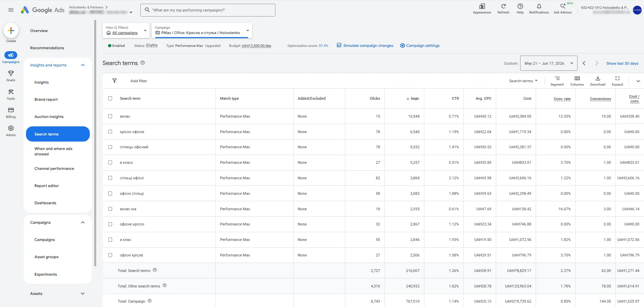Screen dimensions: 644x307
Task: Click help icon next to Search terms heading
Action: (142, 63)
